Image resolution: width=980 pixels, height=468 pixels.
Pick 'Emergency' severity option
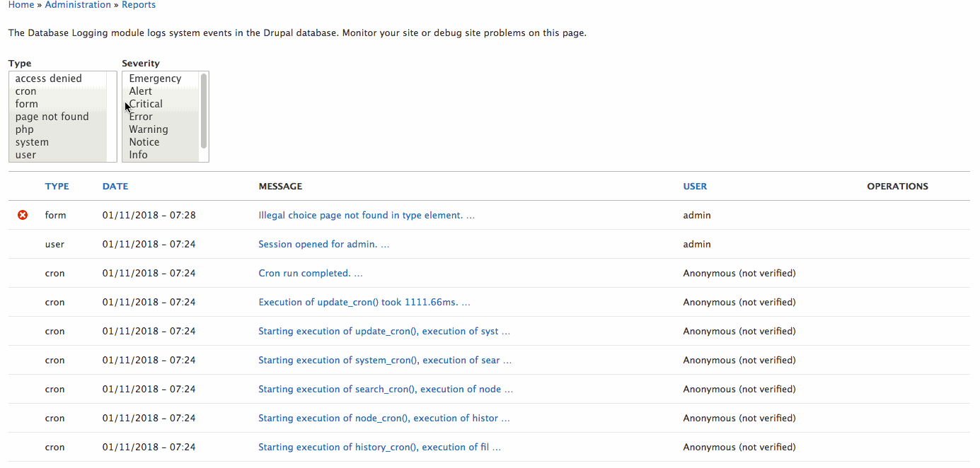point(155,78)
